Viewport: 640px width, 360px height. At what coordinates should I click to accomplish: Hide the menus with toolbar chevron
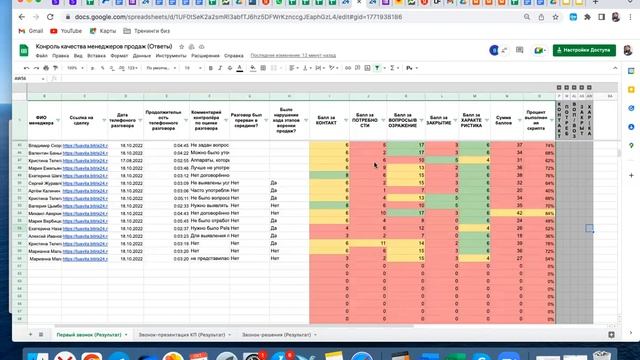615,68
